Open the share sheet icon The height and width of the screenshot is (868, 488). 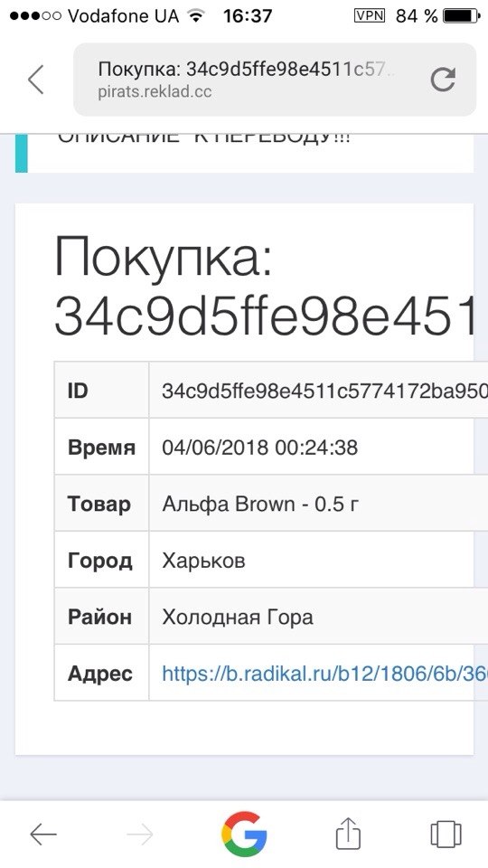point(349,832)
